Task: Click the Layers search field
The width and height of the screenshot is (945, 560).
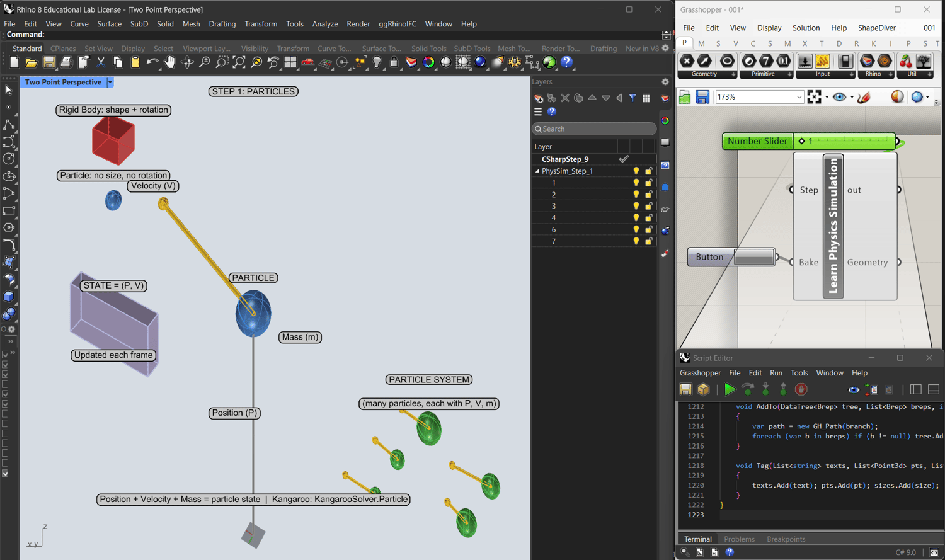Action: pyautogui.click(x=595, y=129)
